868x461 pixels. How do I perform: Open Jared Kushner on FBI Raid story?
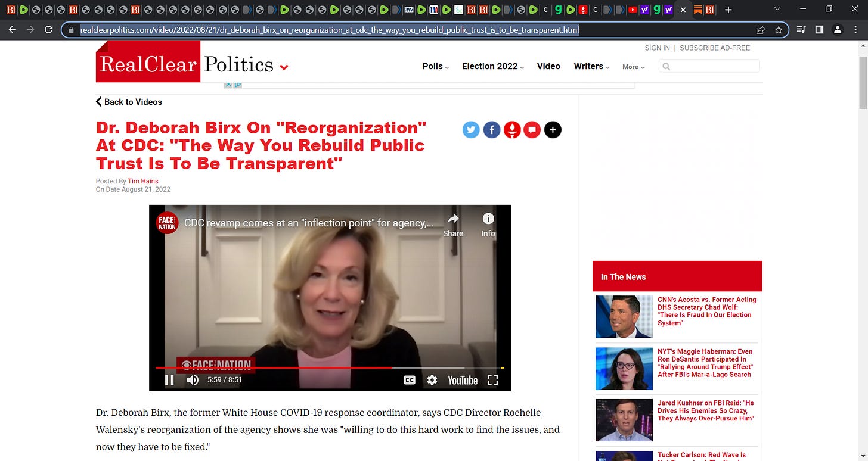pyautogui.click(x=706, y=411)
